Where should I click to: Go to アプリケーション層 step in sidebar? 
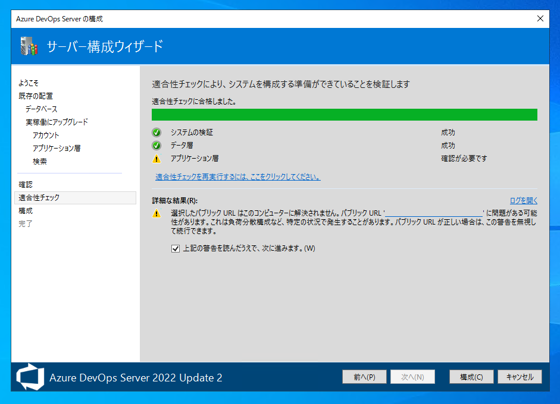click(x=57, y=148)
